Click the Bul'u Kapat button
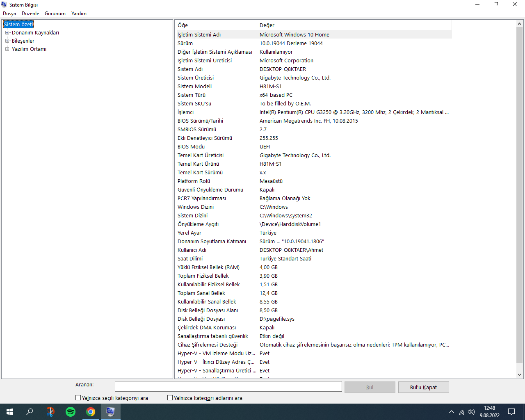The image size is (525, 420). click(x=424, y=387)
